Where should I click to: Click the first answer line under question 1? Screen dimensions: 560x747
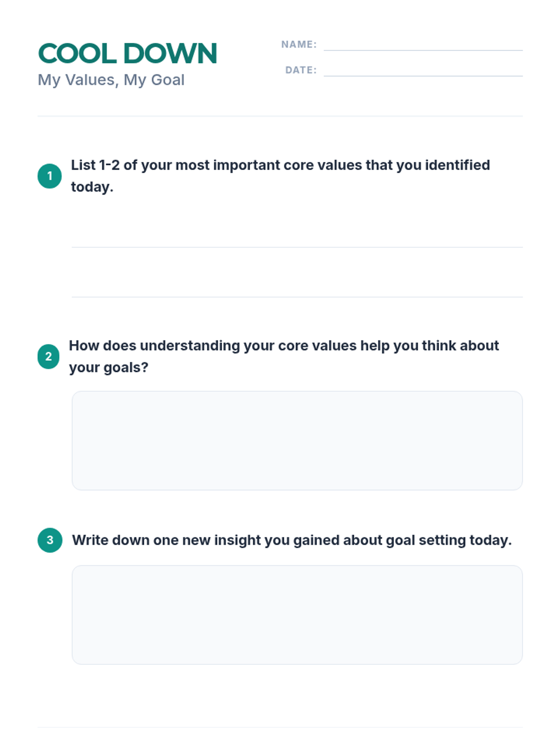(297, 247)
